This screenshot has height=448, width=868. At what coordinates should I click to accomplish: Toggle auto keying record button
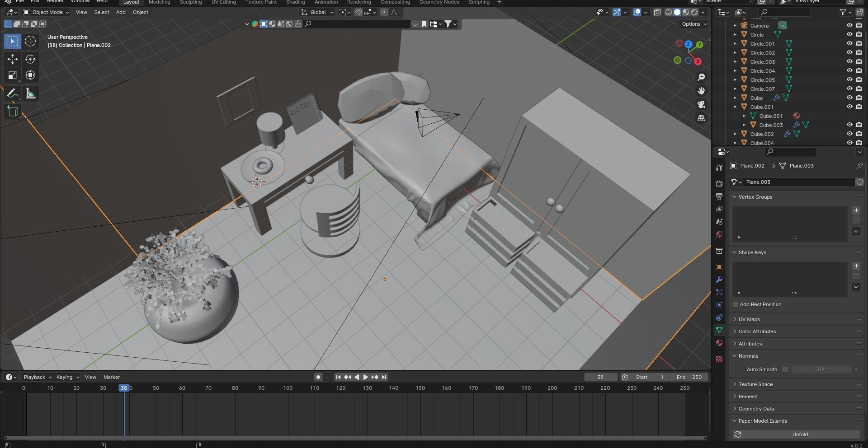point(318,377)
